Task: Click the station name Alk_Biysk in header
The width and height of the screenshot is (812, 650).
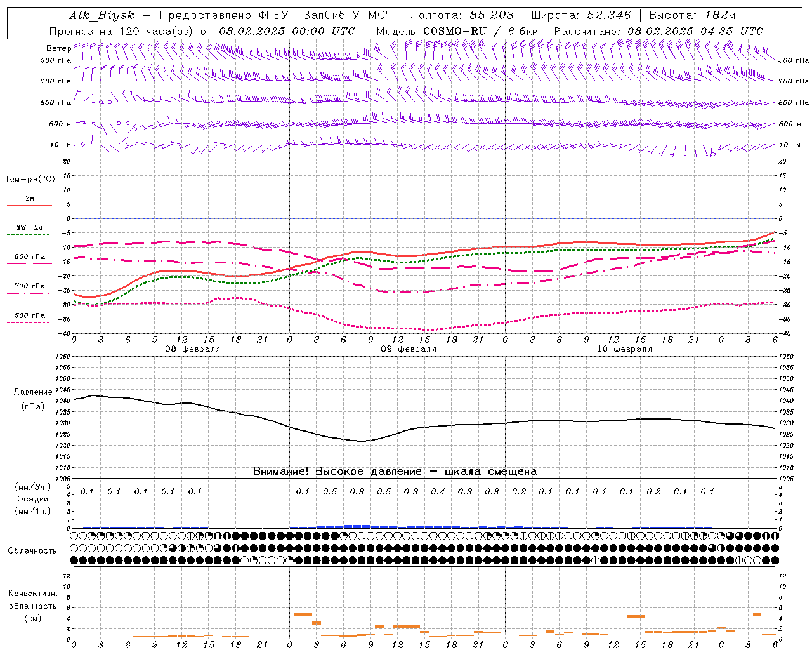Action: 102,15
